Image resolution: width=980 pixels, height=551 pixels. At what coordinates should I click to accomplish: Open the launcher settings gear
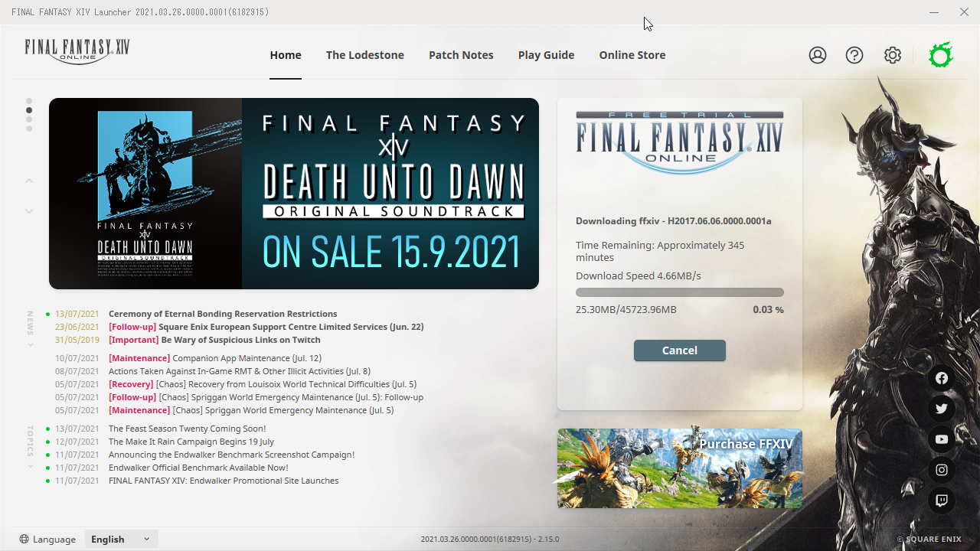point(892,54)
